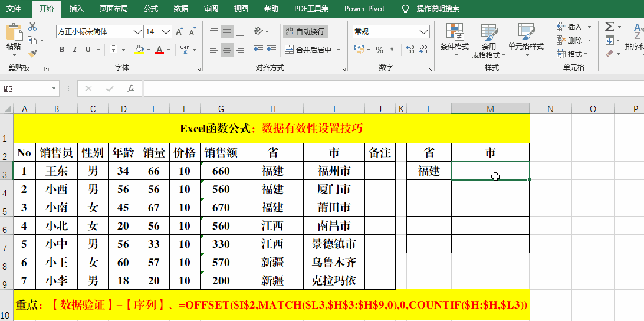Viewport: 644px width, 321px height.
Task: Switch to 页面布局 tab
Action: 113,9
